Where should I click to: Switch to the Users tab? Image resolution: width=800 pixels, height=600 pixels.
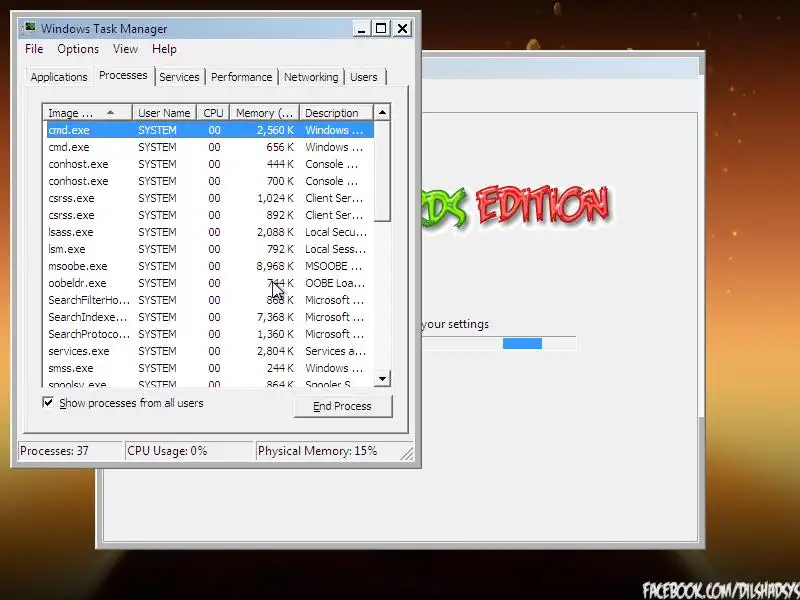364,77
